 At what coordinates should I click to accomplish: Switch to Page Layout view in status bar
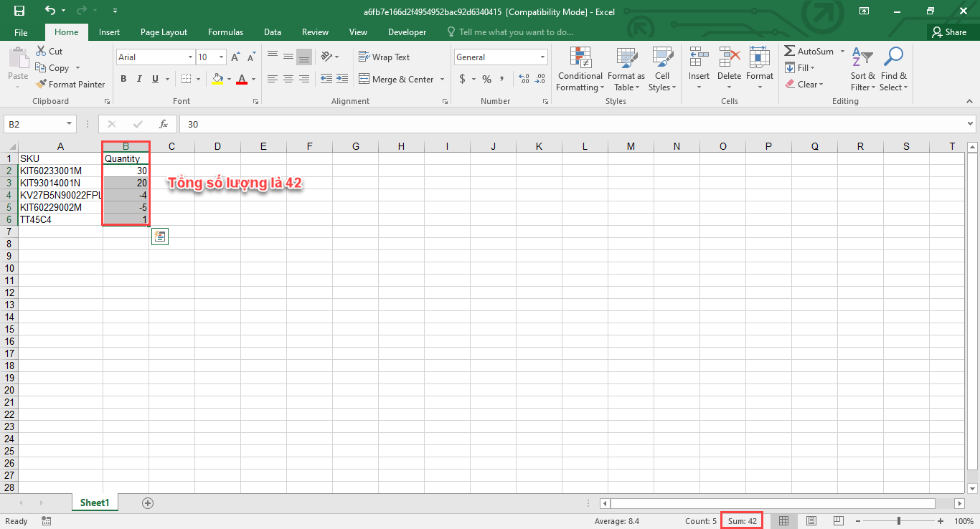coord(811,521)
